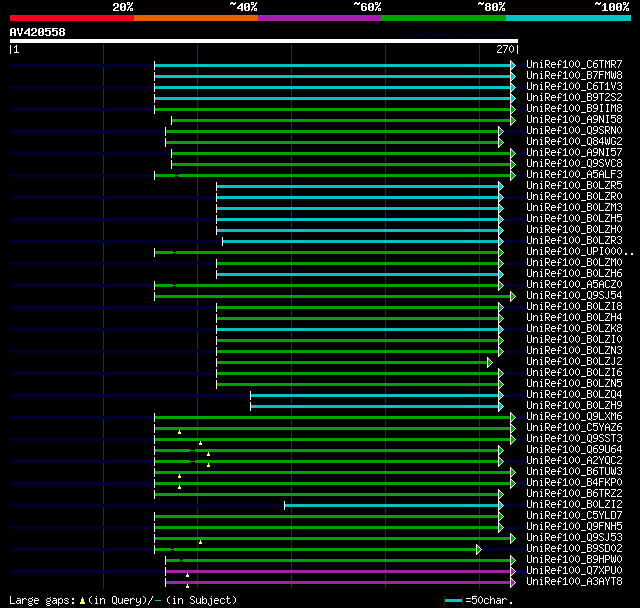The width and height of the screenshot is (640, 608).
Task: Open hit UniRef100_C6T1V3
Action: point(574,87)
